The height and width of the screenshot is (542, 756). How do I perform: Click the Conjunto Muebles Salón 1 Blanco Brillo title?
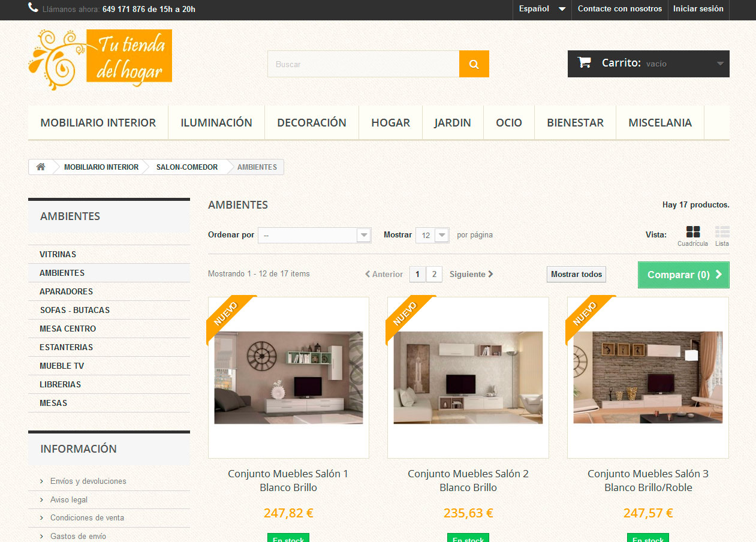click(x=288, y=481)
